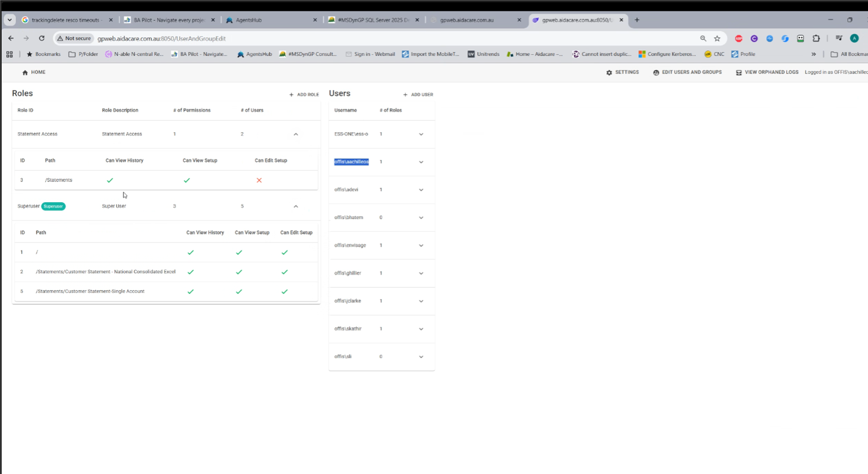The width and height of the screenshot is (868, 474).
Task: Click the browser address bar URL
Action: click(x=162, y=38)
